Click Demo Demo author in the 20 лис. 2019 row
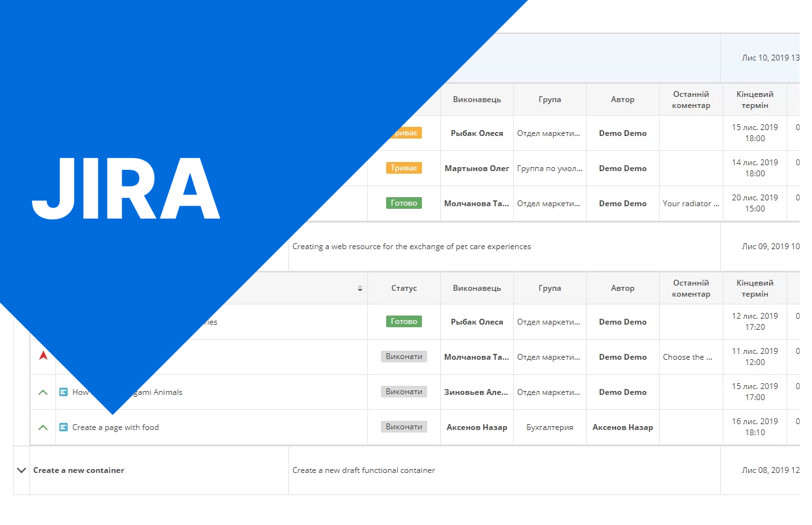This screenshot has width=812, height=525. coord(623,204)
